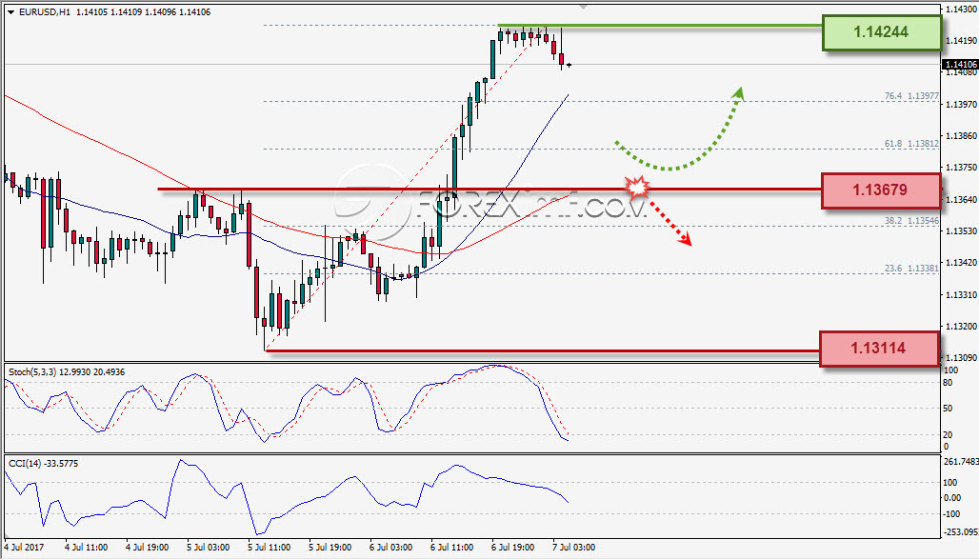Click the 1.13640 price axis value

[x=961, y=200]
